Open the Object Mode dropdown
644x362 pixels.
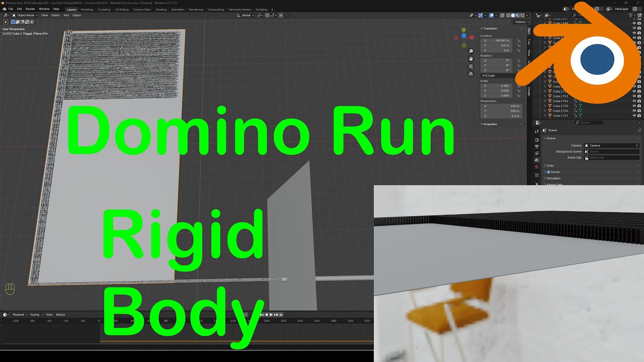point(25,16)
